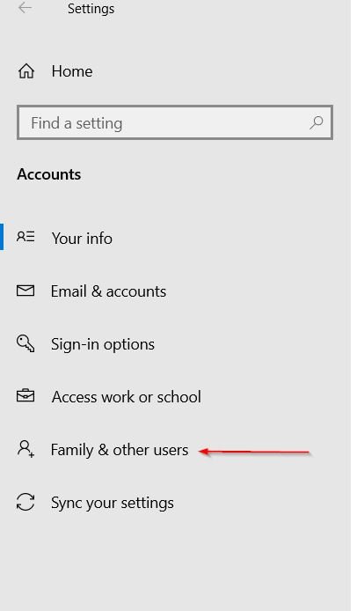This screenshot has height=611, width=364.
Task: Click the Sync circular arrows icon
Action: (25, 502)
